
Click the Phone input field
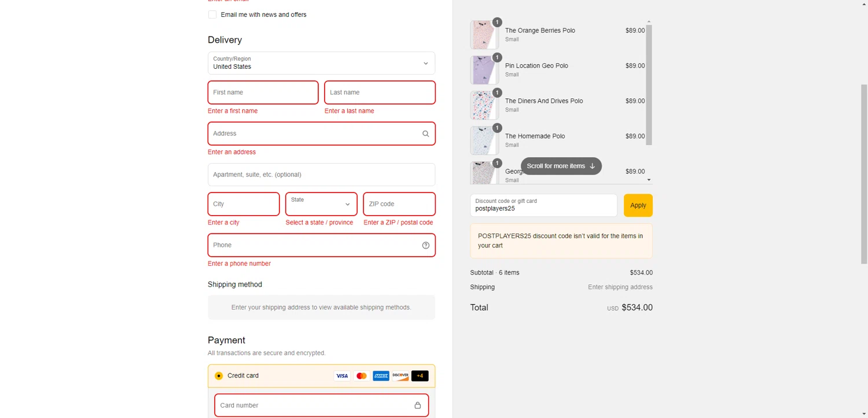tap(321, 245)
